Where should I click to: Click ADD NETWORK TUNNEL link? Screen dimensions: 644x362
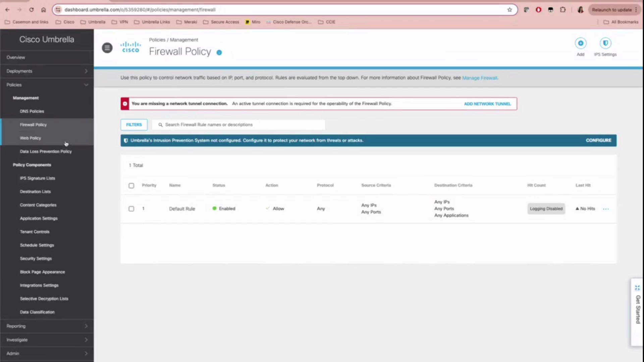pos(487,104)
